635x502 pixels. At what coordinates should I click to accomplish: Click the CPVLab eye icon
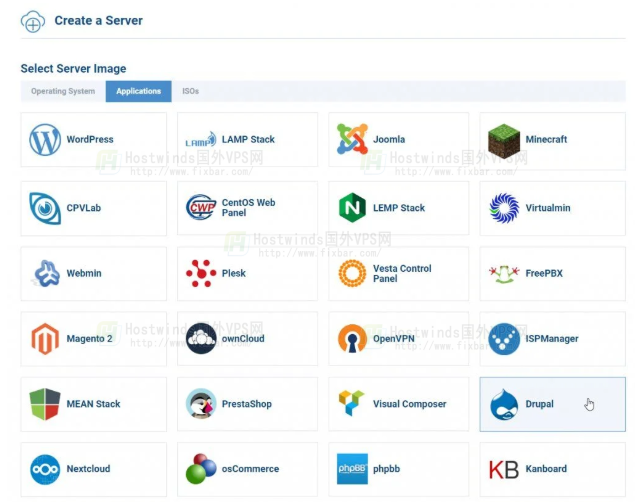click(x=45, y=208)
